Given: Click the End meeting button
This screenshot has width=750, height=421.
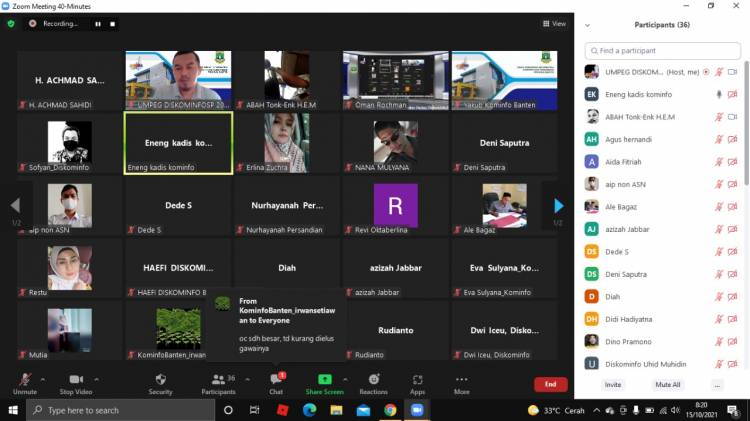Looking at the screenshot, I should (x=551, y=384).
